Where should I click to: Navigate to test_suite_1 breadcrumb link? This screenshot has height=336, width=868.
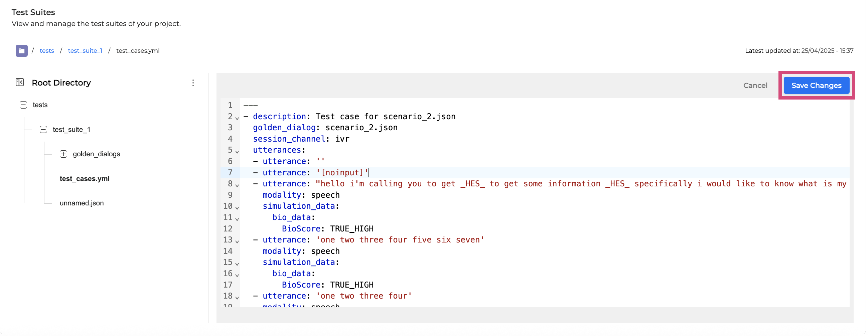(85, 50)
